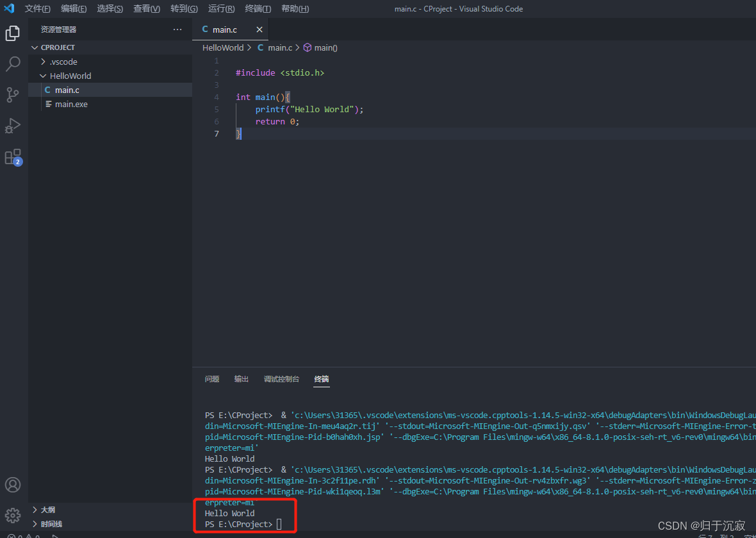The width and height of the screenshot is (756, 538).
Task: Open the Search view icon
Action: coord(13,63)
